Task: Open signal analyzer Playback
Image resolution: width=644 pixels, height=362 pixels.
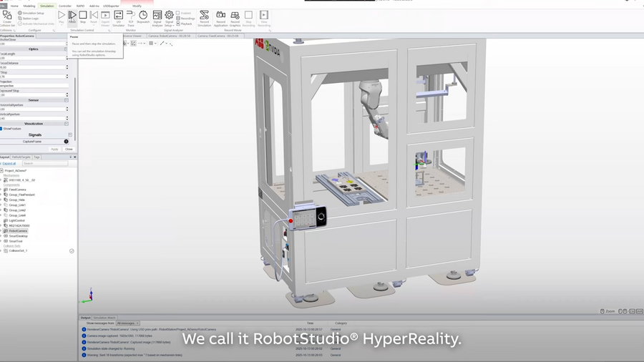Action: click(x=185, y=24)
